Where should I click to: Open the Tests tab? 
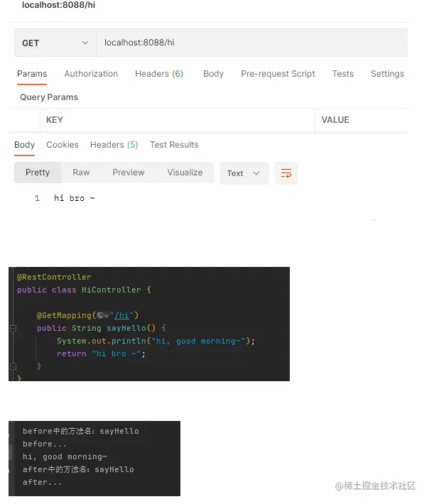[343, 74]
